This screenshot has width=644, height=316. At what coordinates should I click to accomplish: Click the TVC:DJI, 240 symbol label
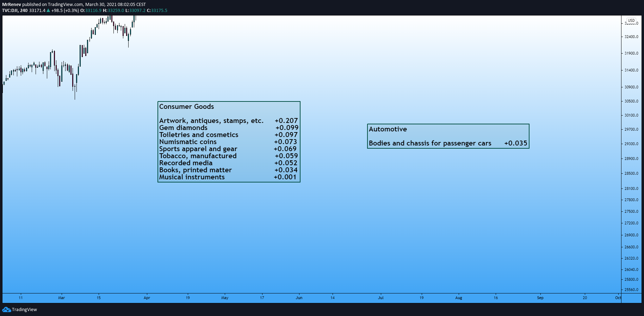click(x=15, y=11)
